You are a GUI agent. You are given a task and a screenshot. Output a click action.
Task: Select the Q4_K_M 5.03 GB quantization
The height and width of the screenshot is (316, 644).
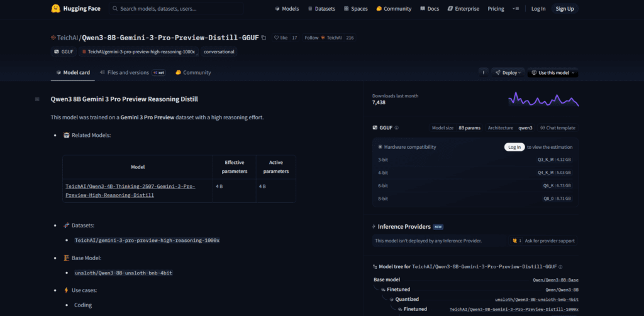[554, 173]
